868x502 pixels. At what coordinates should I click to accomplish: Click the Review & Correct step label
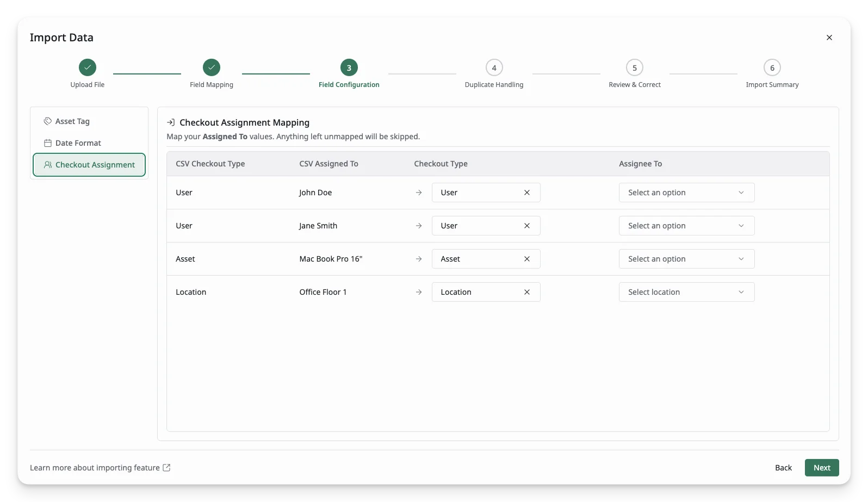pyautogui.click(x=635, y=85)
